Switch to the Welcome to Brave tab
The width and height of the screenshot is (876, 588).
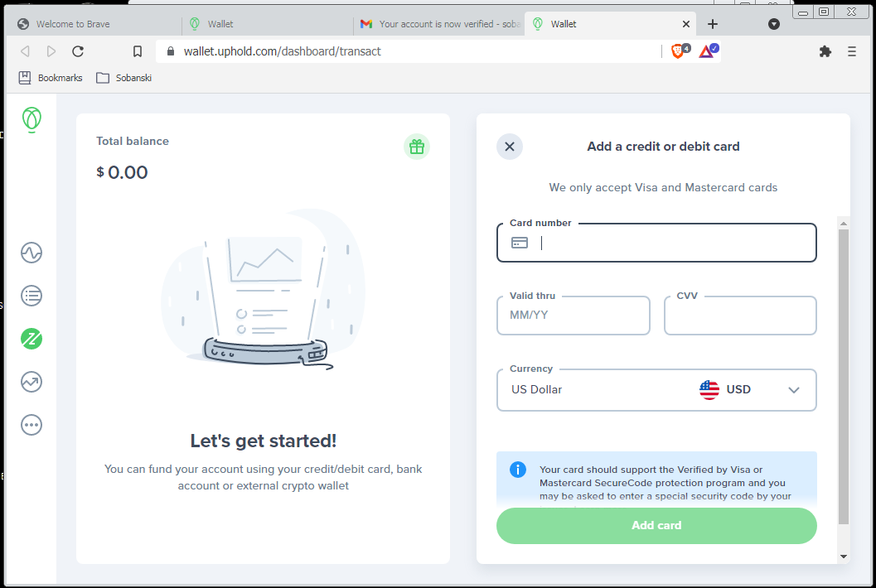pos(94,24)
